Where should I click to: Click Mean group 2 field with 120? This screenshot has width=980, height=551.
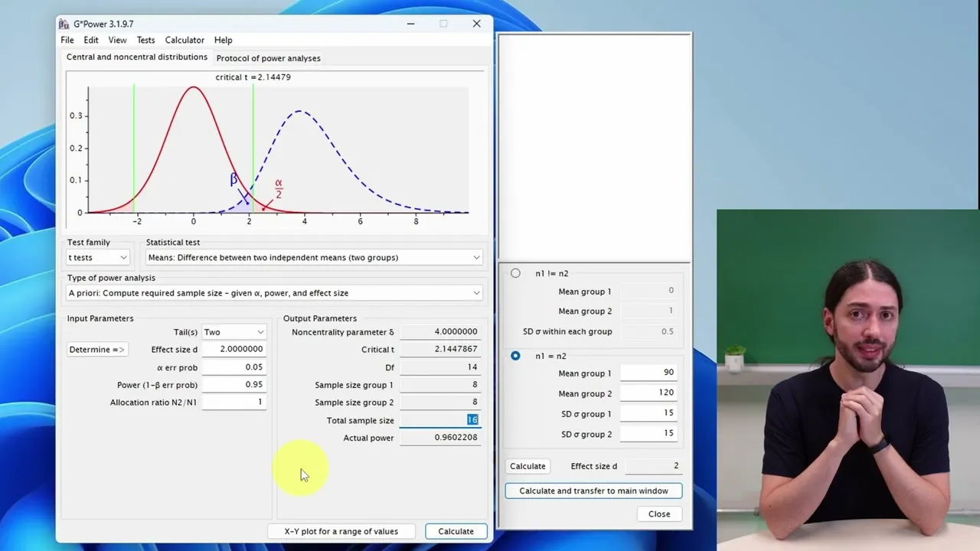click(x=648, y=393)
